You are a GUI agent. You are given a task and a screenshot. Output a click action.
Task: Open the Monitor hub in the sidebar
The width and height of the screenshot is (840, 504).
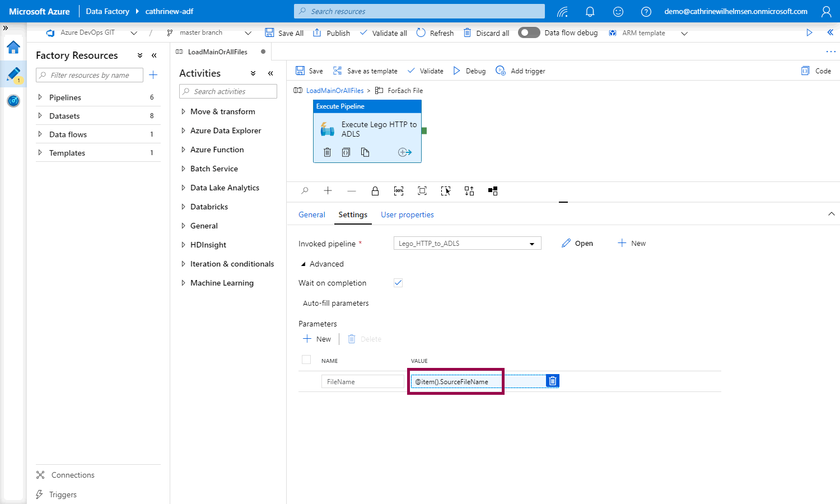(13, 101)
